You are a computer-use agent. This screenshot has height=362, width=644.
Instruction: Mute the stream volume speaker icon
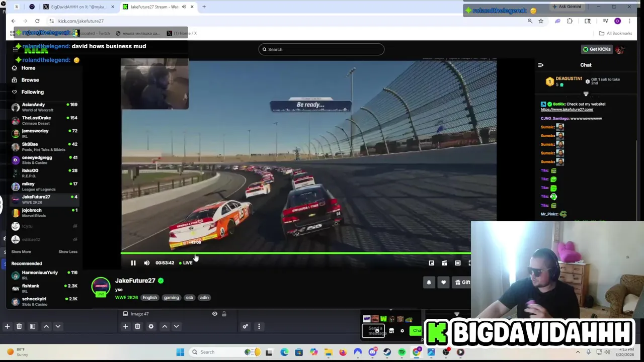point(146,263)
